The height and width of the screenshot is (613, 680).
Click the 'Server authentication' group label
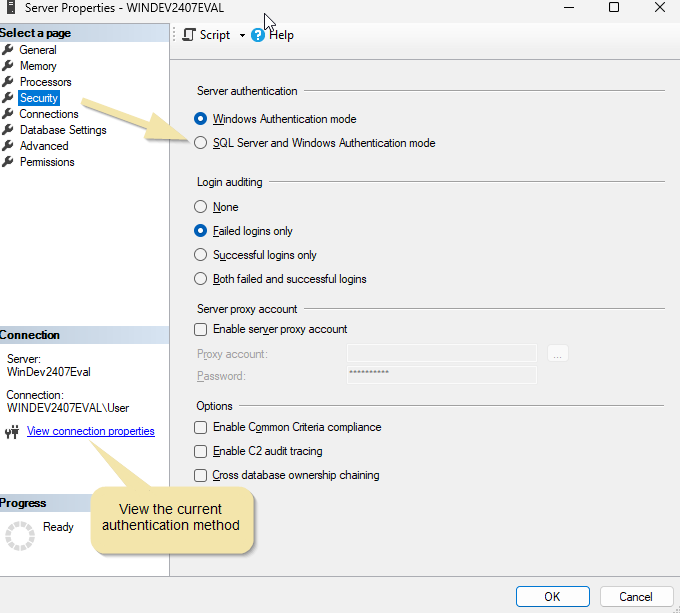(247, 91)
